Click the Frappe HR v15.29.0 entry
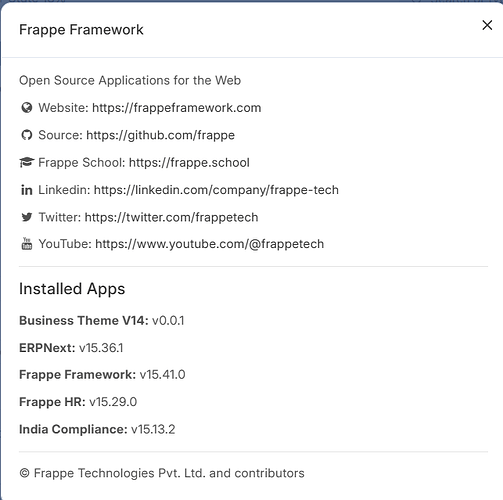 (x=78, y=402)
